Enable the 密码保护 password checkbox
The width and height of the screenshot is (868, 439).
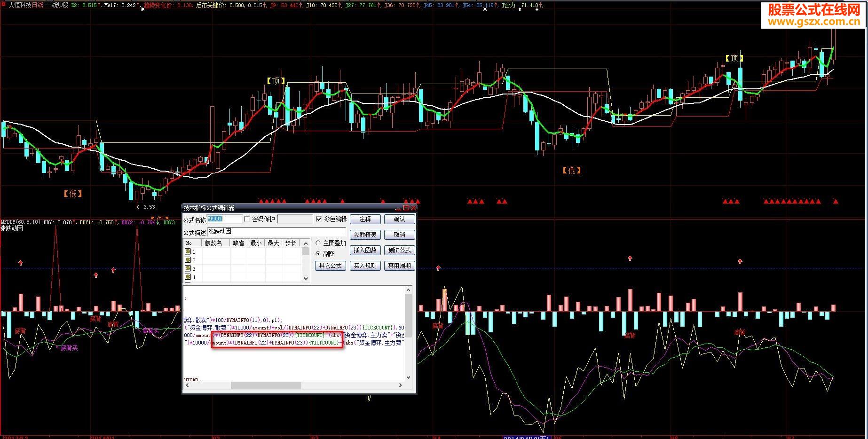(x=247, y=219)
